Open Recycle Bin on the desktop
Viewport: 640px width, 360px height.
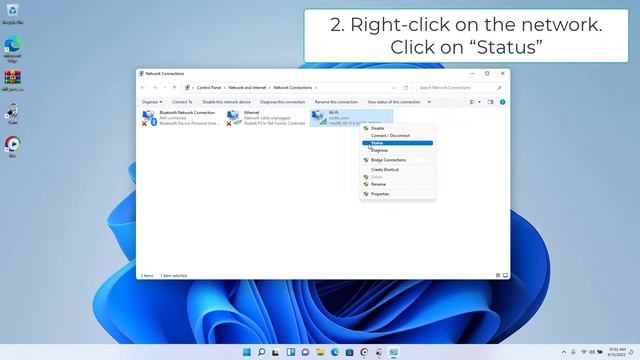pyautogui.click(x=12, y=15)
